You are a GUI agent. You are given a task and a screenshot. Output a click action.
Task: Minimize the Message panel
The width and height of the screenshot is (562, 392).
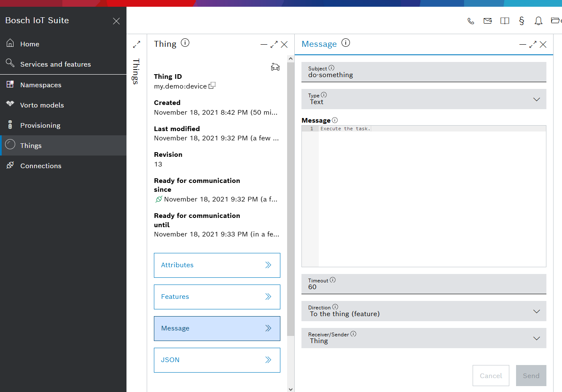pos(523,44)
